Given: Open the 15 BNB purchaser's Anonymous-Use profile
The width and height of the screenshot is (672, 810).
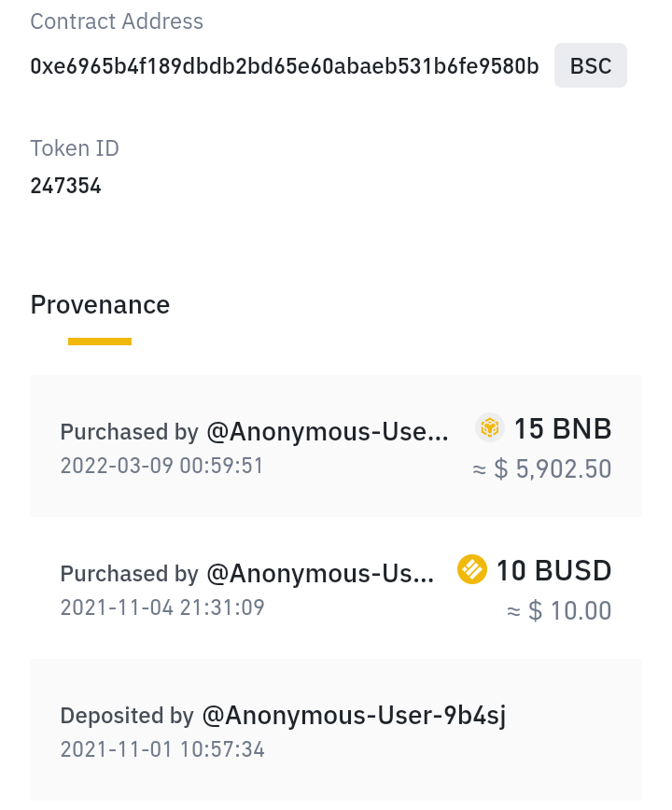Looking at the screenshot, I should pyautogui.click(x=328, y=431).
